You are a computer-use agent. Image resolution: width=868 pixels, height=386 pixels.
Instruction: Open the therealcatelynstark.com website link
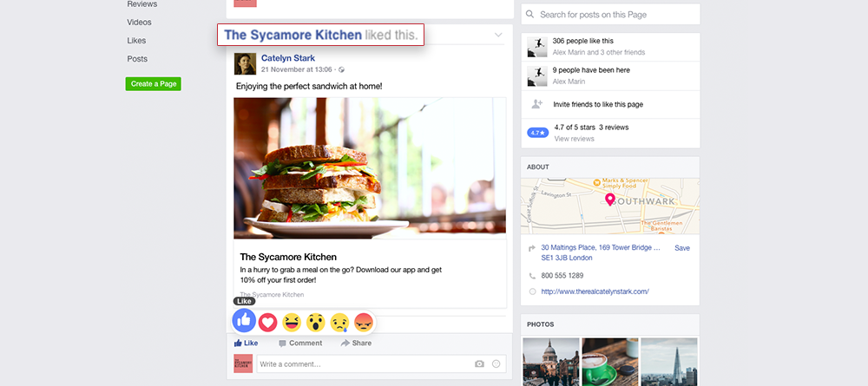pyautogui.click(x=595, y=291)
